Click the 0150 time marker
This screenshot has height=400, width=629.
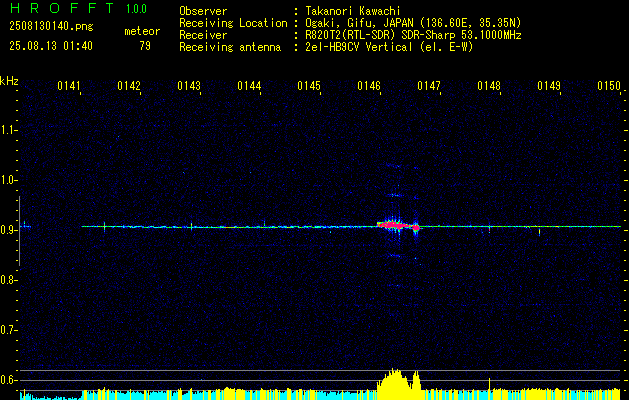pos(609,86)
